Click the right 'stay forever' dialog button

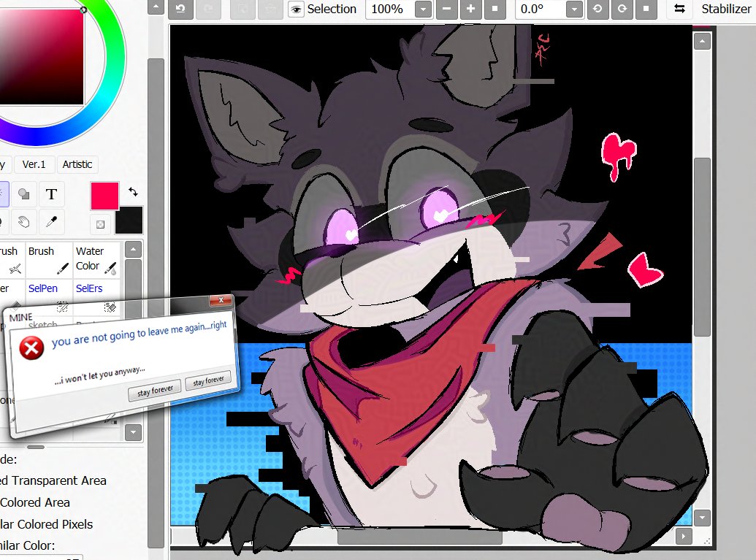[x=208, y=380]
